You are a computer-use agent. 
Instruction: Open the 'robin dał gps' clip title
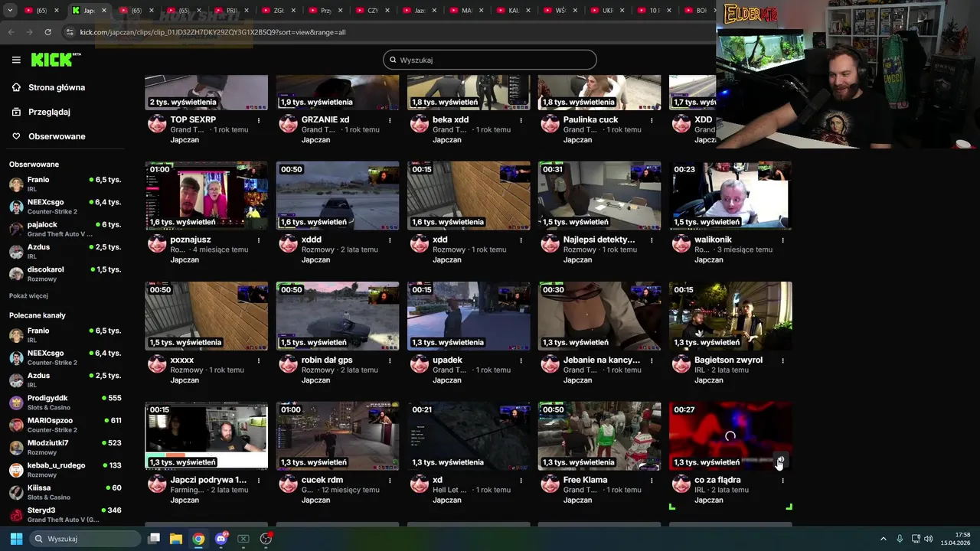pos(327,360)
